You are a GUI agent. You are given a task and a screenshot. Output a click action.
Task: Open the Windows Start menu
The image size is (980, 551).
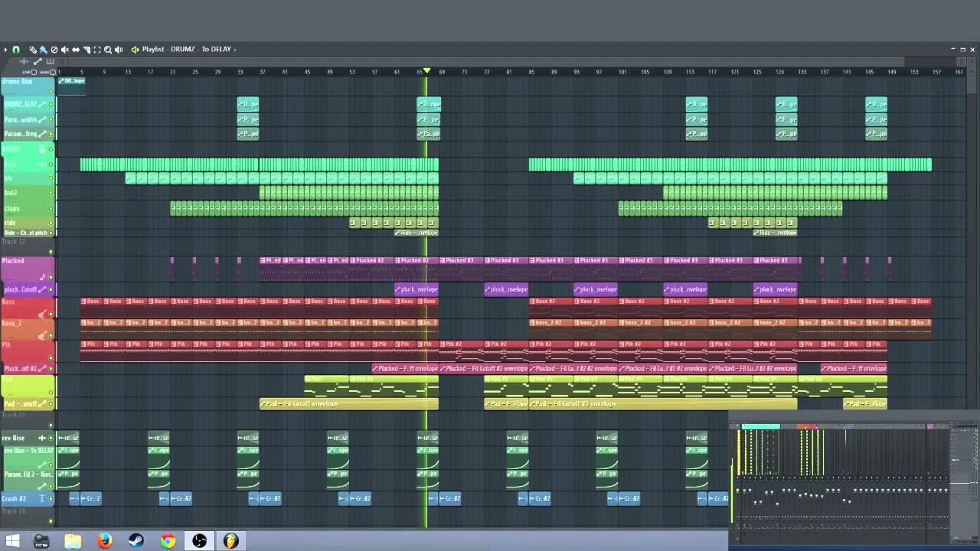(x=12, y=541)
